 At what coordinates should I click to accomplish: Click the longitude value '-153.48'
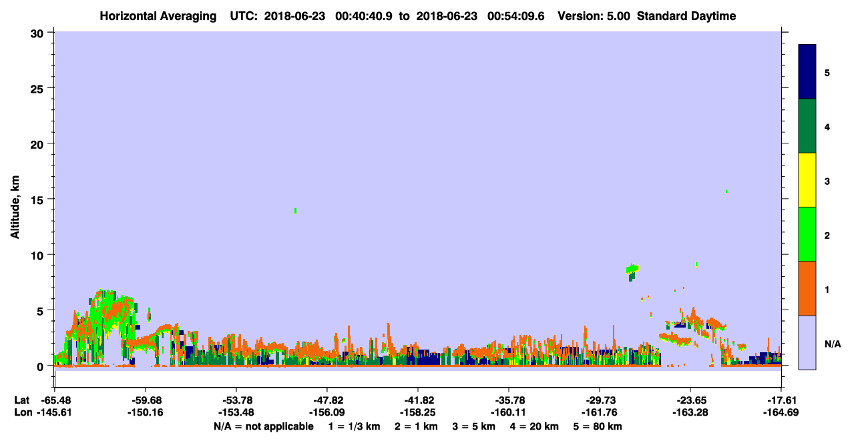pos(236,412)
